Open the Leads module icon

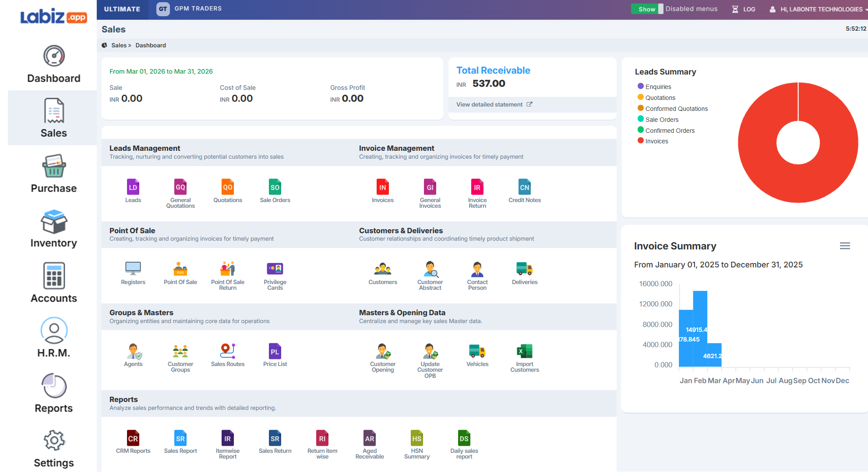133,187
